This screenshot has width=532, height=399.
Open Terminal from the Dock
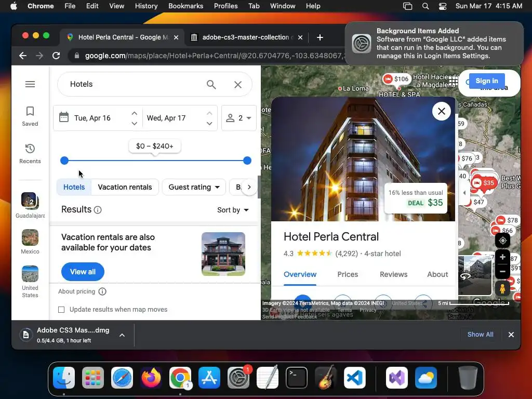pos(297,378)
